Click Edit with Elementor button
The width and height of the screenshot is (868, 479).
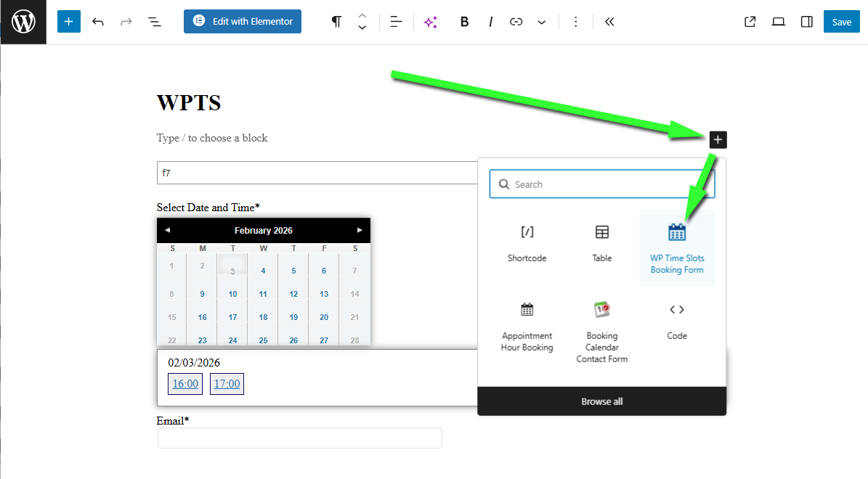(x=243, y=22)
